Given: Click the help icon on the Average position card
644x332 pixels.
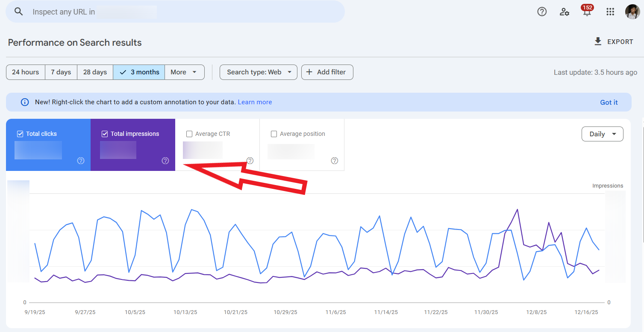Looking at the screenshot, I should coord(335,161).
